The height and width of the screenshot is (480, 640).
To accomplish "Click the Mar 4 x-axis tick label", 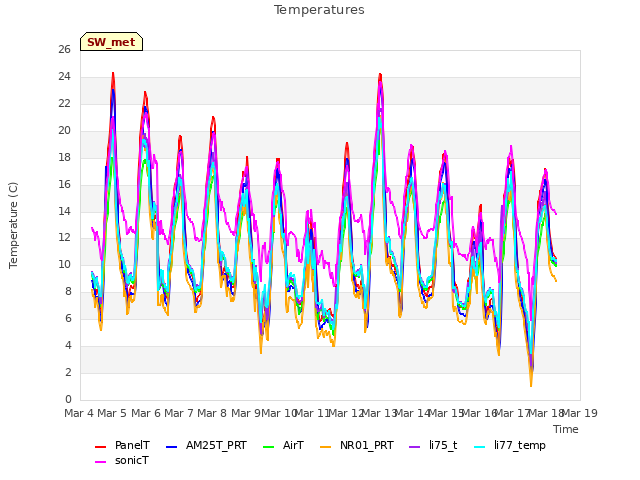I will point(79,413).
